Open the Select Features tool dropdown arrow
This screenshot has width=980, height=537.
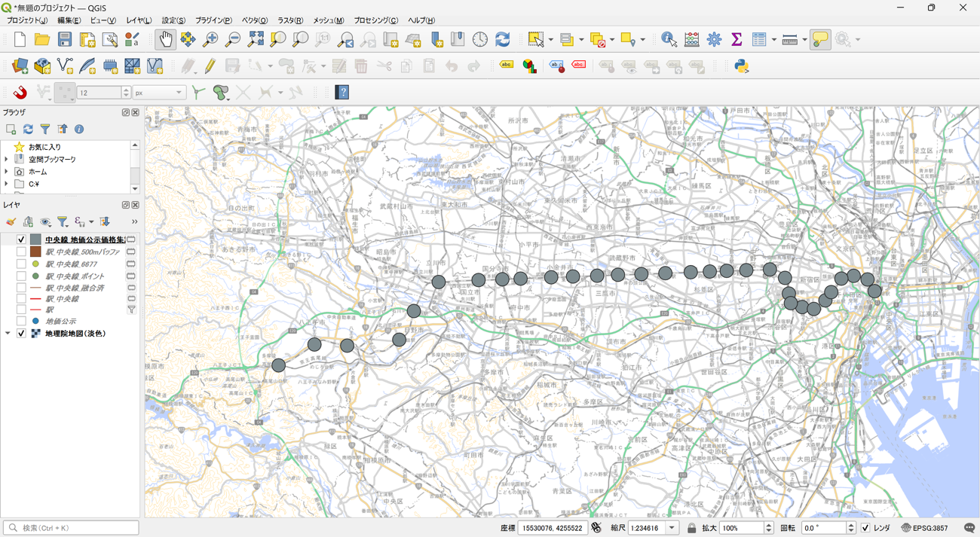pyautogui.click(x=551, y=39)
